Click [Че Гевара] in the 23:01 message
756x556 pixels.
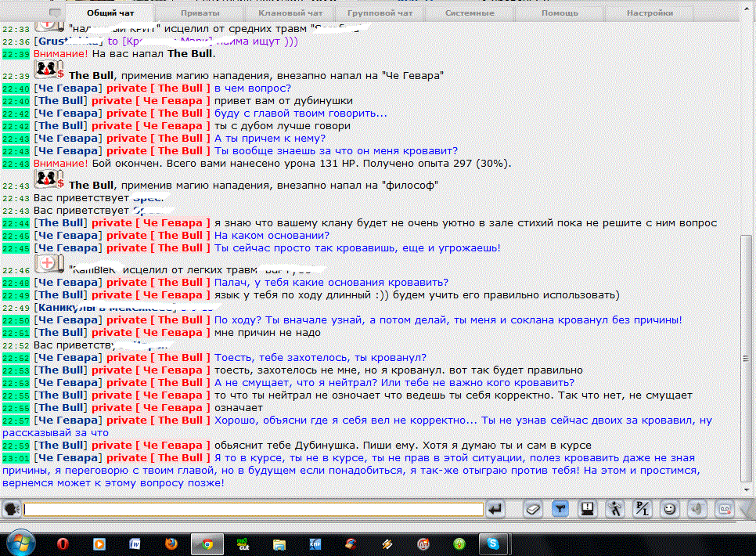(68, 458)
